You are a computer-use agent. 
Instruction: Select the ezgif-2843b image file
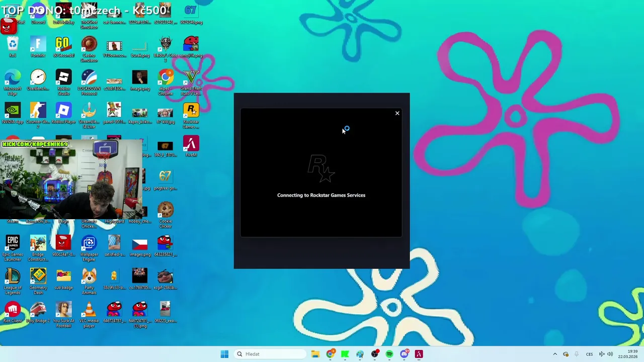pos(165,280)
